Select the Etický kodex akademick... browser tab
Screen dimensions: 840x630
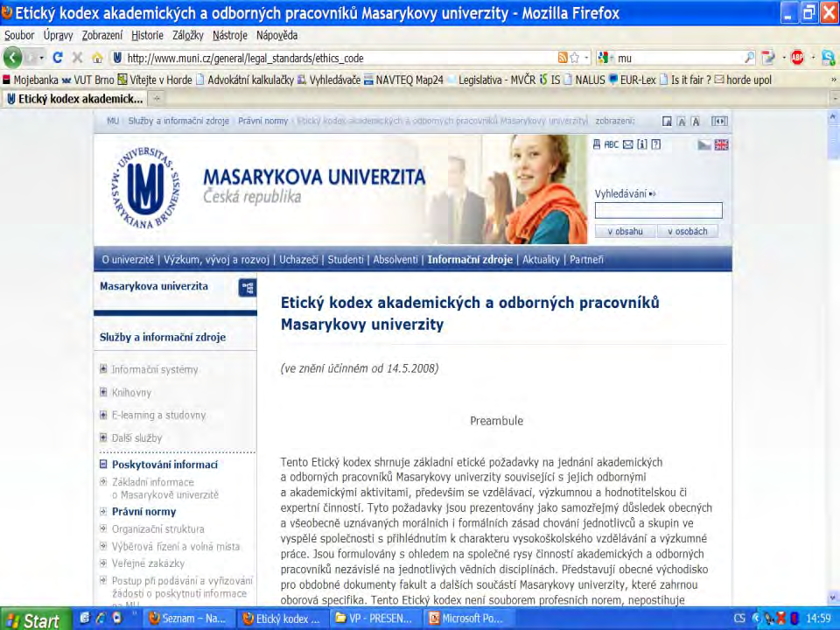(x=75, y=99)
